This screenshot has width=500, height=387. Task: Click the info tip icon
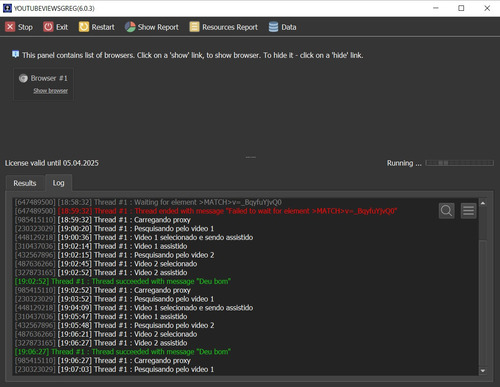click(15, 54)
